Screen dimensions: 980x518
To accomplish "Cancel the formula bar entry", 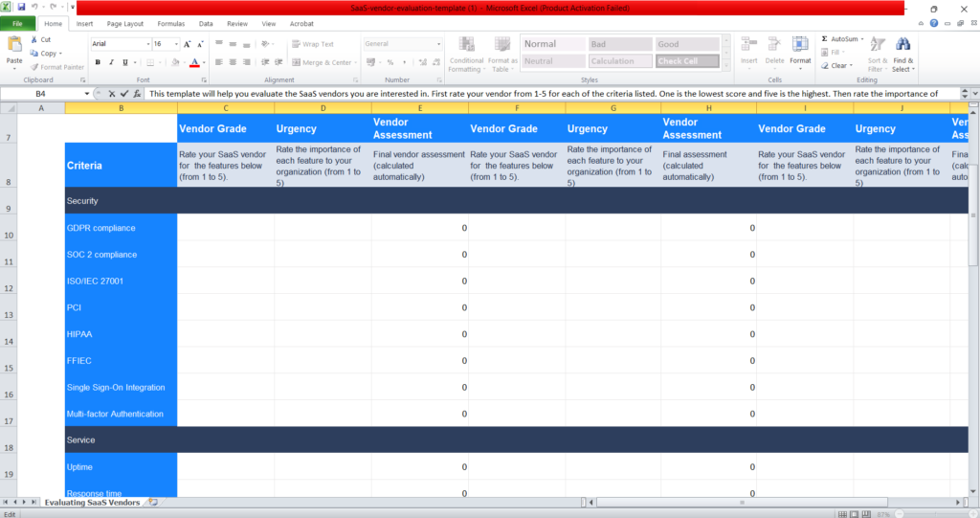I will pos(111,94).
